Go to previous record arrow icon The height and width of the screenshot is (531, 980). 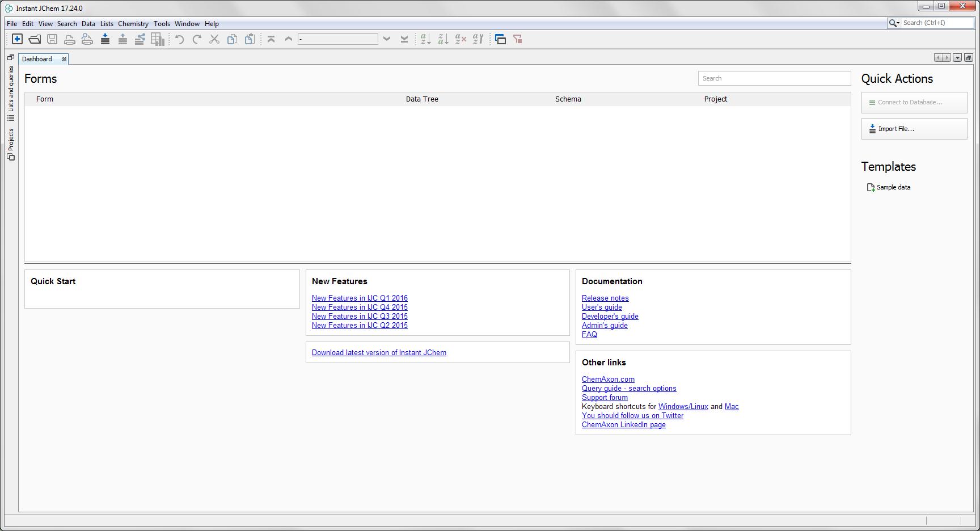pyautogui.click(x=289, y=39)
